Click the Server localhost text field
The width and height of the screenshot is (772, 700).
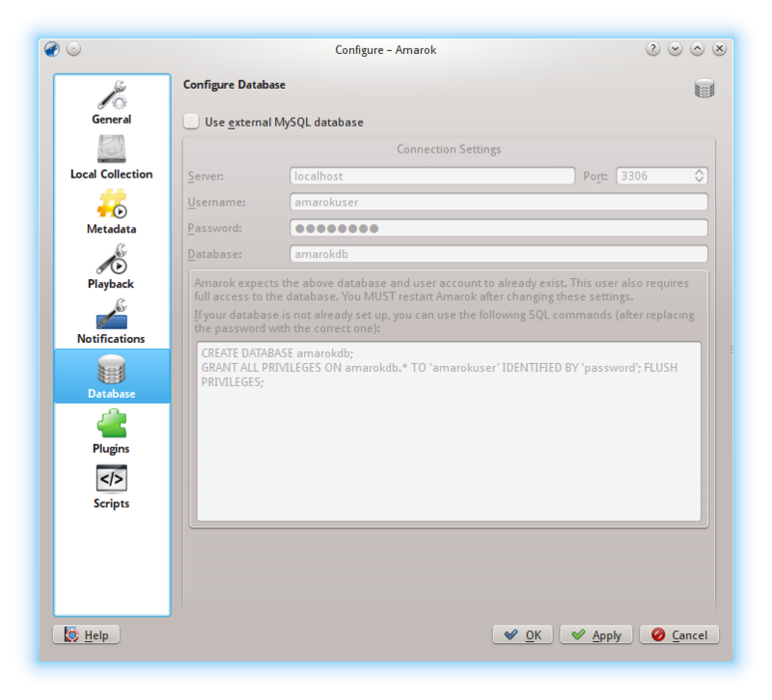[x=432, y=176]
